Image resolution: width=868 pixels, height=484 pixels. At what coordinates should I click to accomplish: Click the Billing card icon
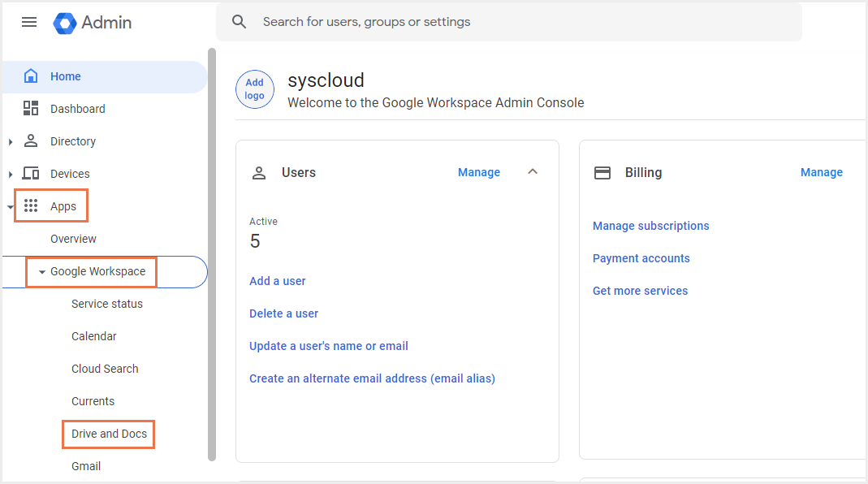pyautogui.click(x=602, y=172)
